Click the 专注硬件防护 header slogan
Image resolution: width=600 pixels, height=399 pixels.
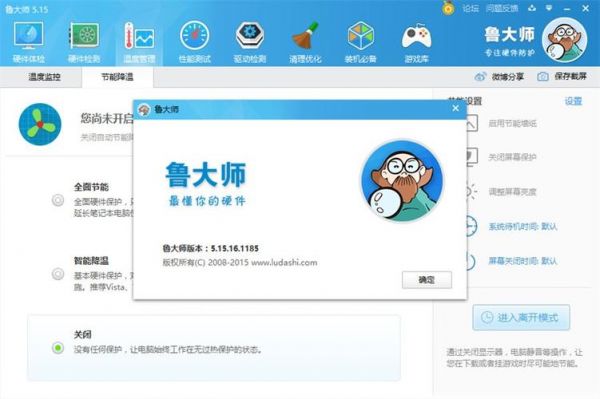510,52
